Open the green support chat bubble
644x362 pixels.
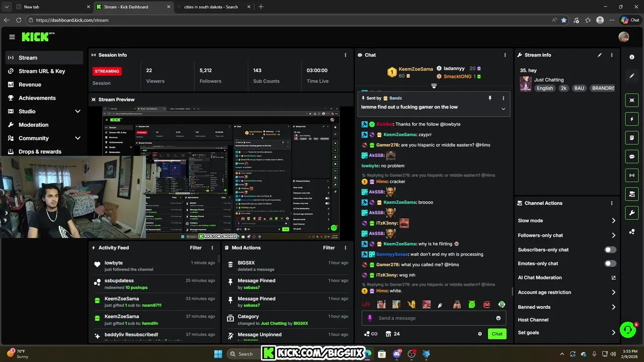tap(628, 330)
